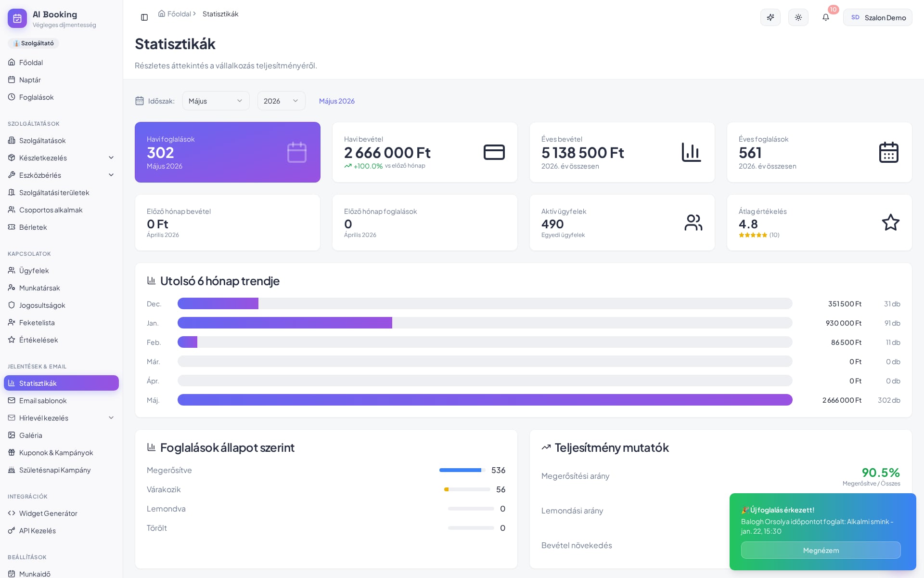The image size is (924, 578).
Task: Open the year dropdown showing 2026
Action: [281, 101]
